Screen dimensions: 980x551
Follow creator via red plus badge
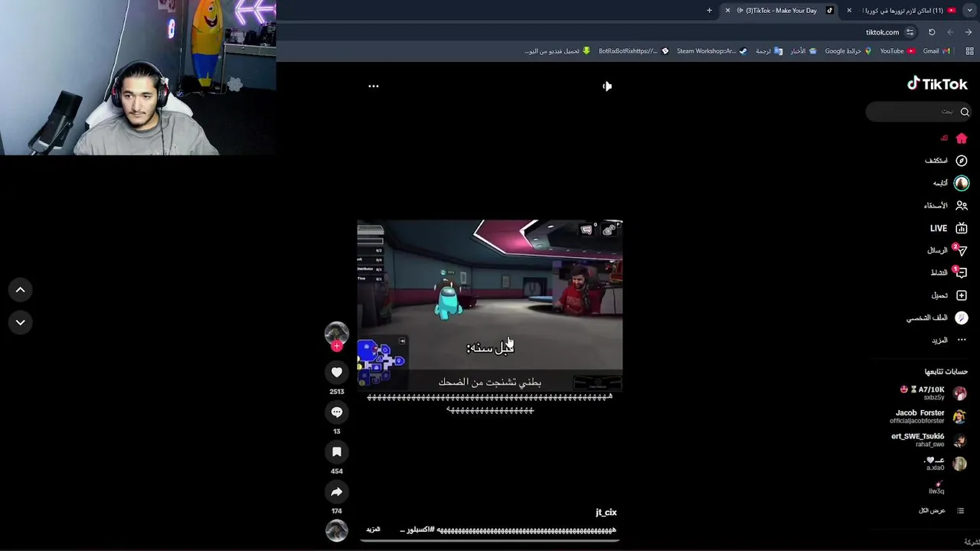(336, 346)
